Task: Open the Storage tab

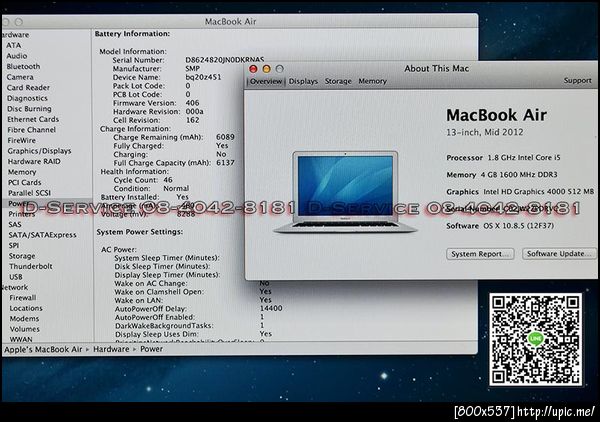Action: [x=338, y=81]
